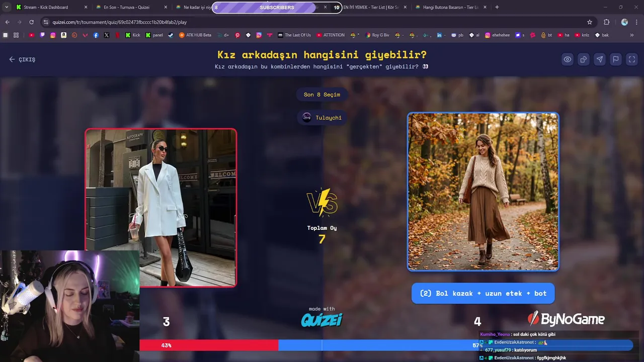Go back with the browser back arrow
This screenshot has height=362, width=644.
[x=7, y=22]
